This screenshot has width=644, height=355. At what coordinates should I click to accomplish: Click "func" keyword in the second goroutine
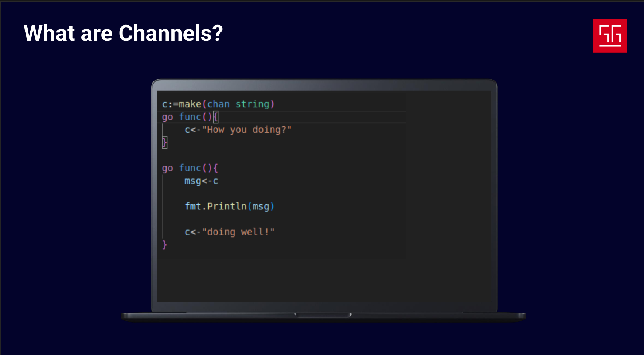pos(190,168)
